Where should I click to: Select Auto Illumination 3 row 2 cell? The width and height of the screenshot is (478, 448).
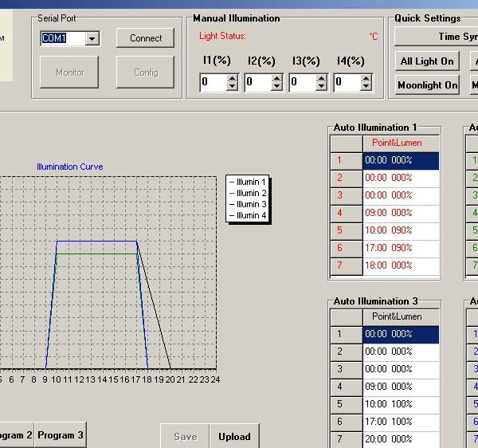click(401, 352)
